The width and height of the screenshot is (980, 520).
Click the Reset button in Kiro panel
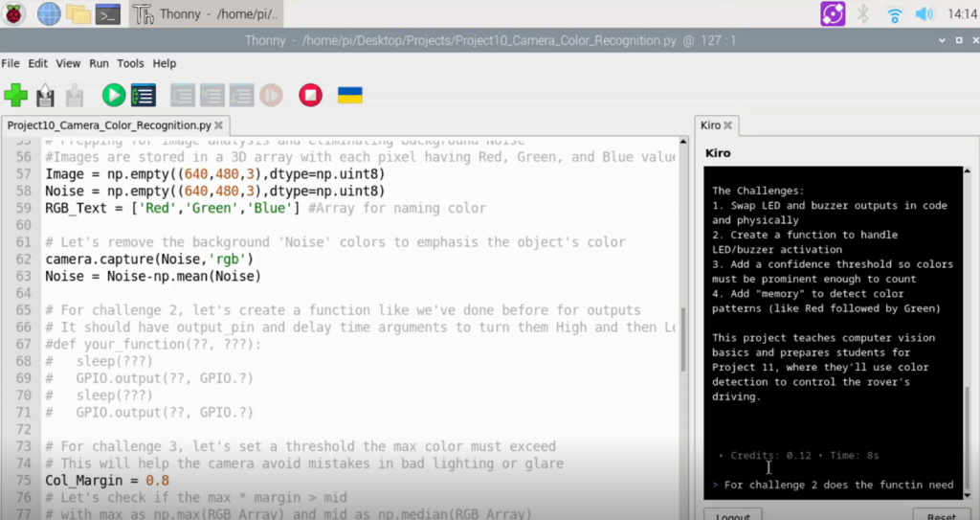pos(942,515)
